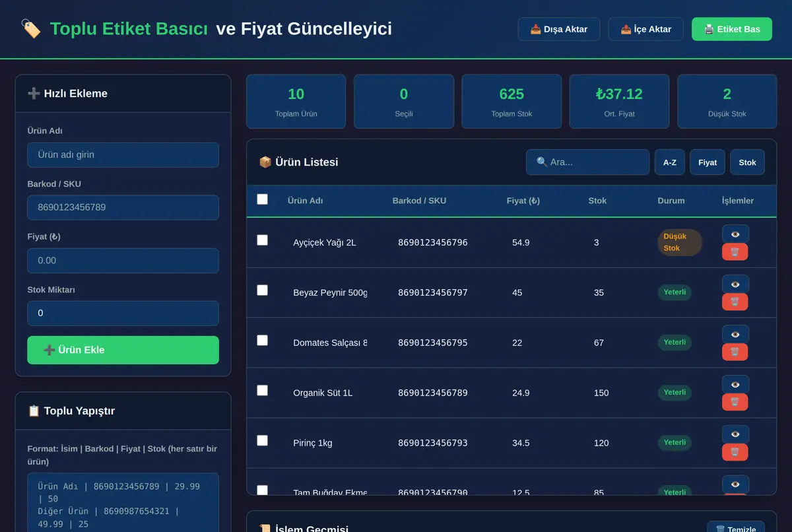Image resolution: width=792 pixels, height=532 pixels.
Task: Clear history with the Temizle button
Action: pyautogui.click(x=736, y=528)
